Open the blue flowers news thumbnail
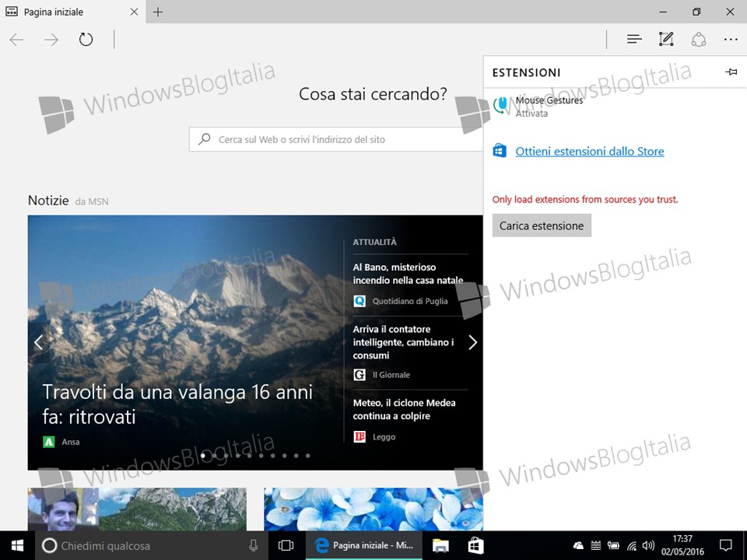Image resolution: width=747 pixels, height=560 pixels. pos(373,509)
